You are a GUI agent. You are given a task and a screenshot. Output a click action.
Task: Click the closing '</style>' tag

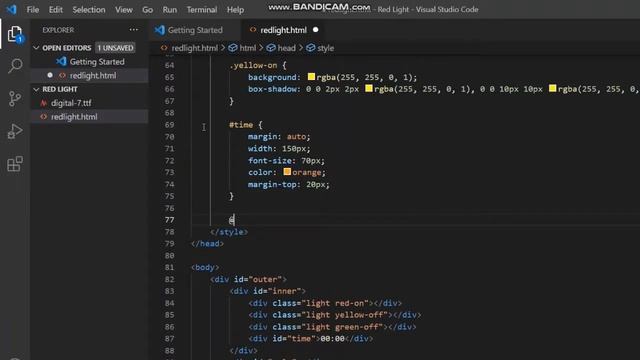coord(229,232)
